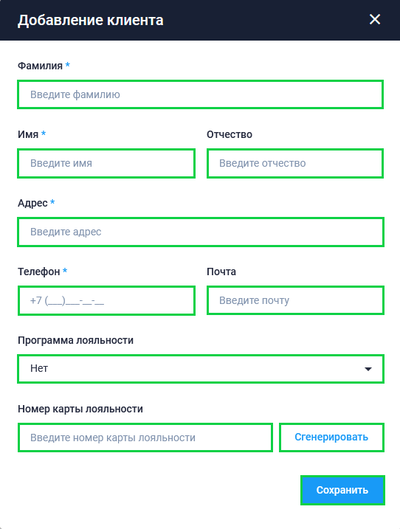The width and height of the screenshot is (400, 529).
Task: Click the Программа лояльности label text
Action: tap(76, 340)
